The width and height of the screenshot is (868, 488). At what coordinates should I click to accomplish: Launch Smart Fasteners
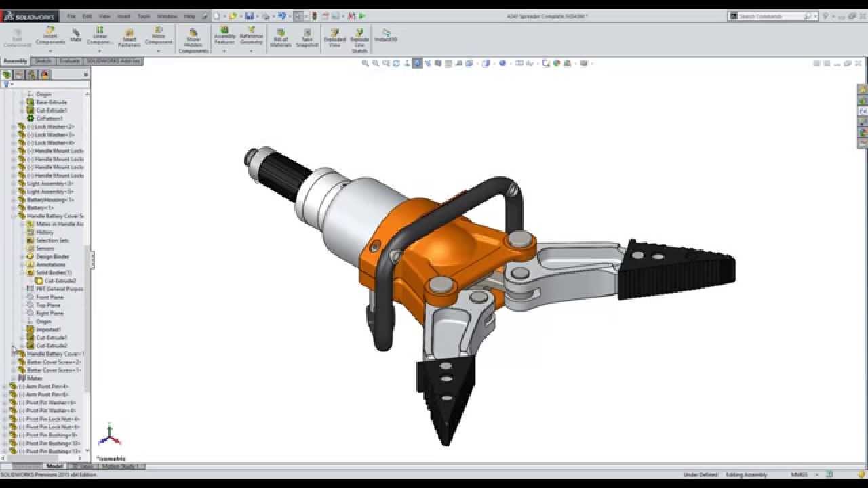click(x=129, y=37)
